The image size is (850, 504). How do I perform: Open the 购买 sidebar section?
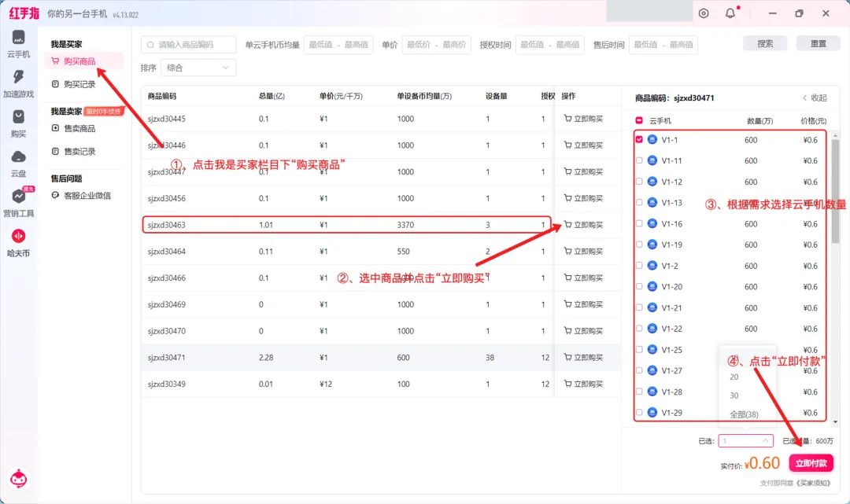point(18,123)
